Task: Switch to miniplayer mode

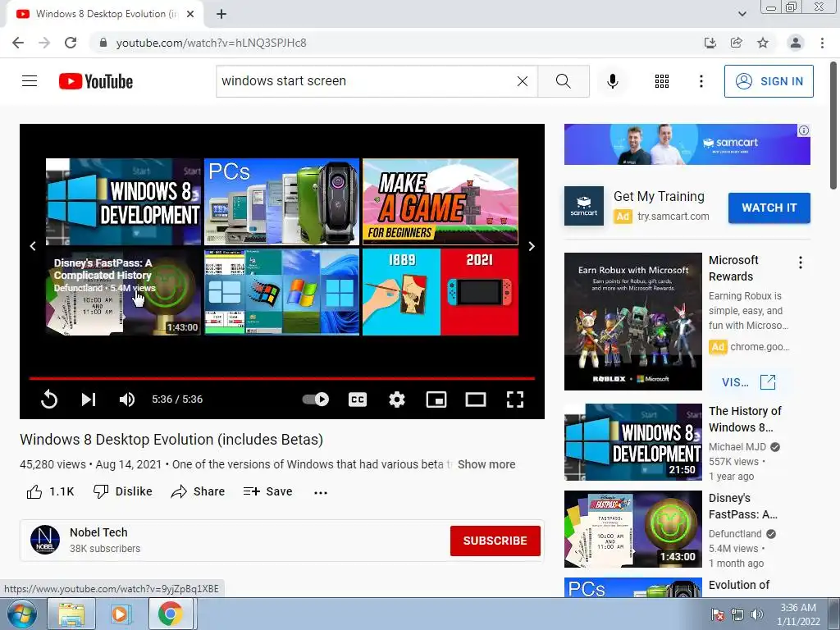Action: 436,399
